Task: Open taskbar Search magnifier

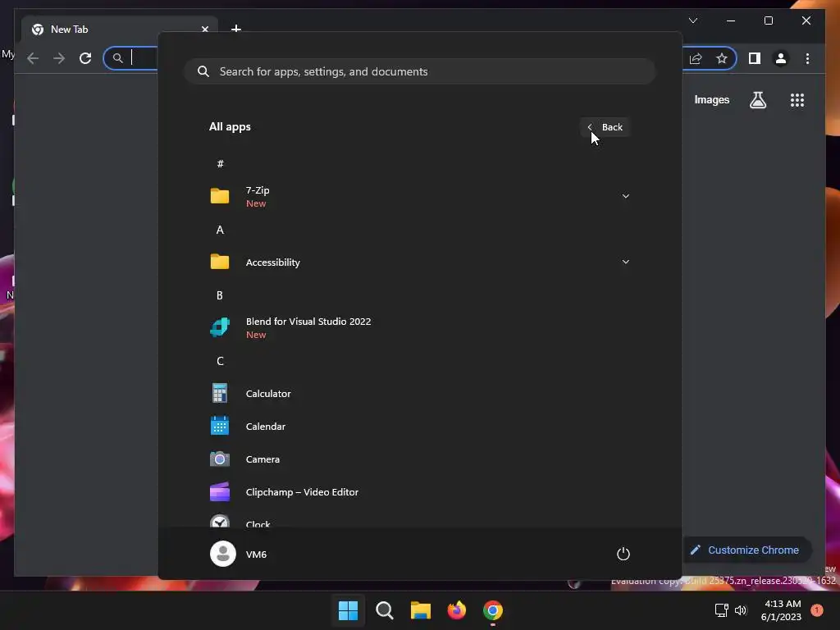Action: tap(385, 610)
